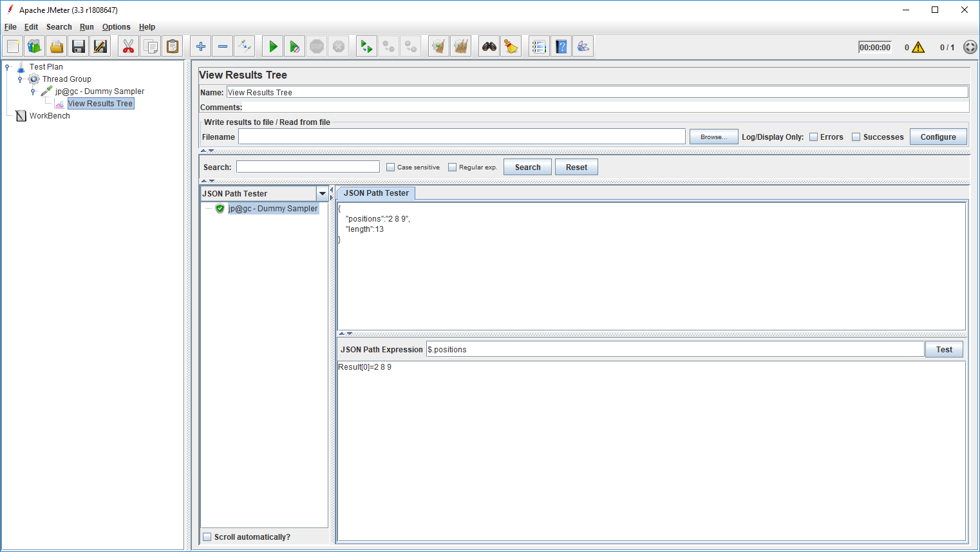Open Configure for result saving options
This screenshot has height=552, width=980.
click(938, 137)
